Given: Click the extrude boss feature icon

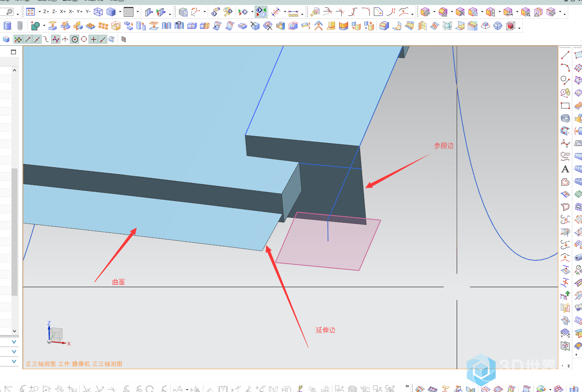Looking at the screenshot, I should tap(53, 26).
